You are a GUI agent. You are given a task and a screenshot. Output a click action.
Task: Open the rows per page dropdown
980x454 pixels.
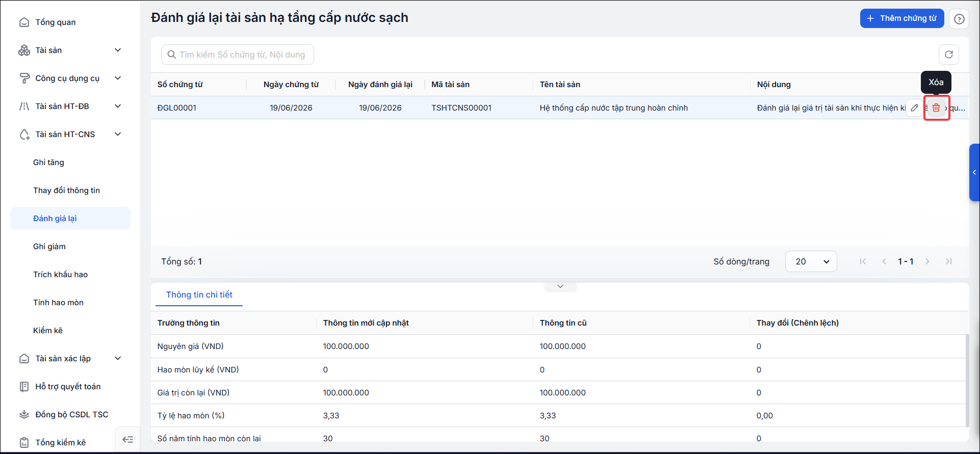coord(811,261)
